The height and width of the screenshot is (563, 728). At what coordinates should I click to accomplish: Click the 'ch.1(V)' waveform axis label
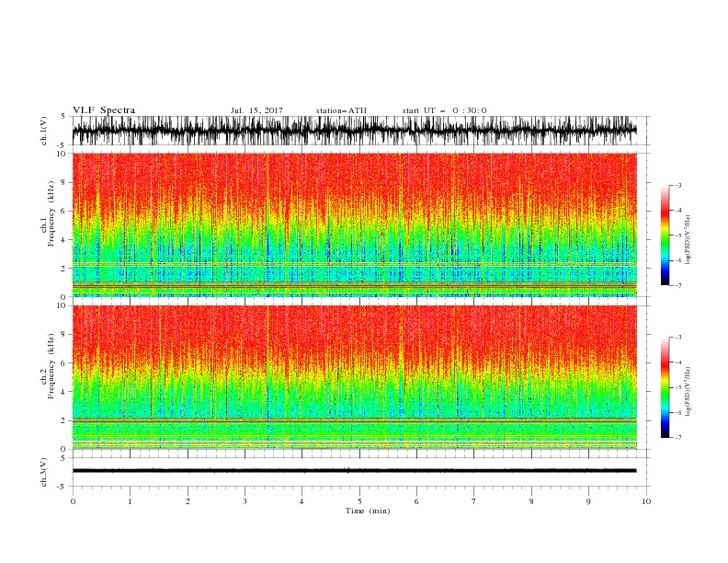[x=44, y=131]
